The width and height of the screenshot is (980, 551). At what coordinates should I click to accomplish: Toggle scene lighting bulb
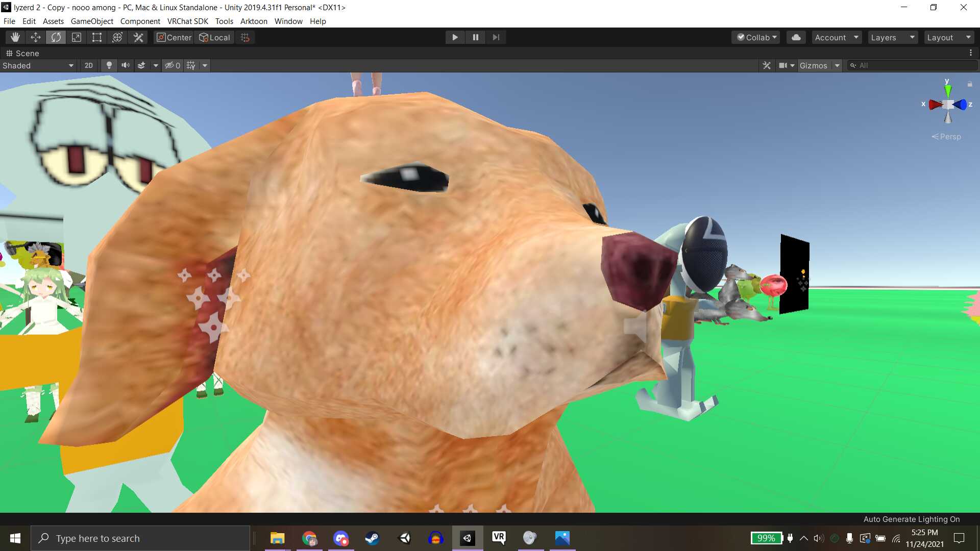tap(109, 65)
